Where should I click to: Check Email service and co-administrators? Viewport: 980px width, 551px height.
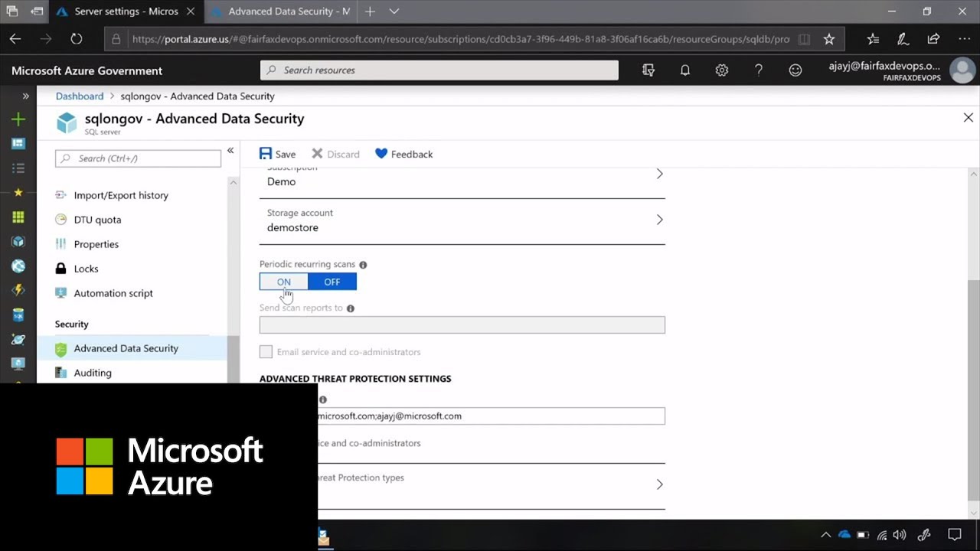pos(266,351)
